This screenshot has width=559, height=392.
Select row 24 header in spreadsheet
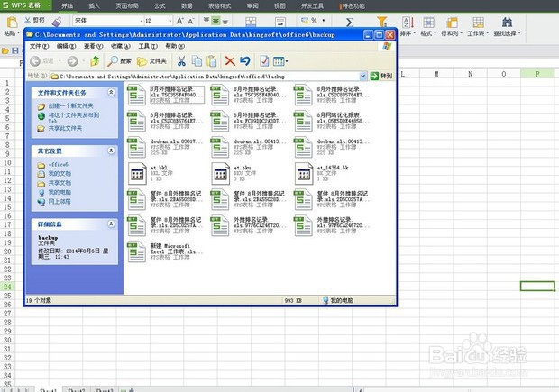pos(7,287)
